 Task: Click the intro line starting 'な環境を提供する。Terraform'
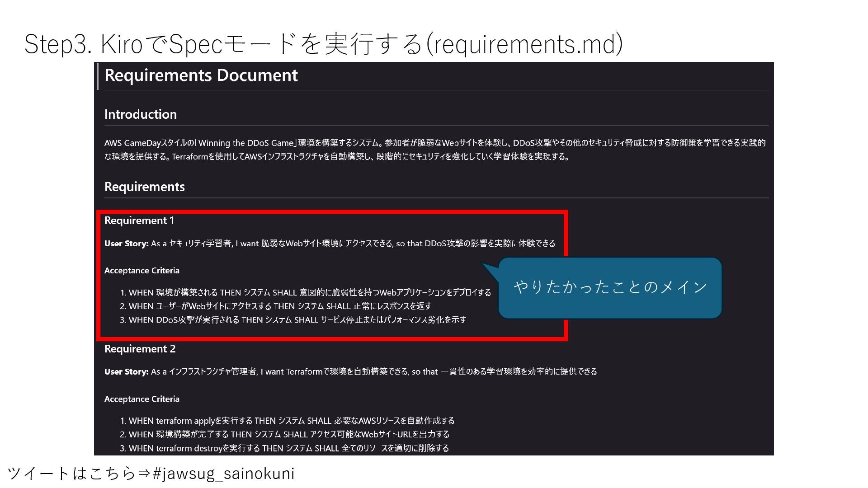click(337, 157)
